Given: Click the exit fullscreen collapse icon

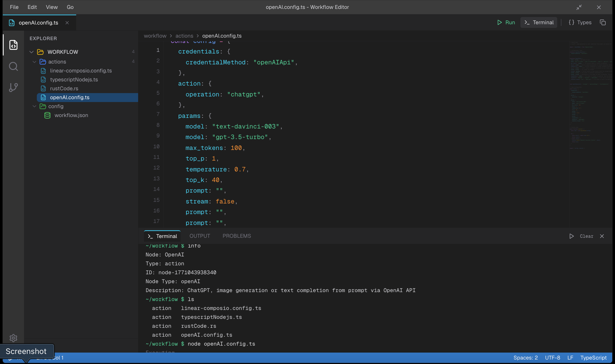Looking at the screenshot, I should click(579, 7).
